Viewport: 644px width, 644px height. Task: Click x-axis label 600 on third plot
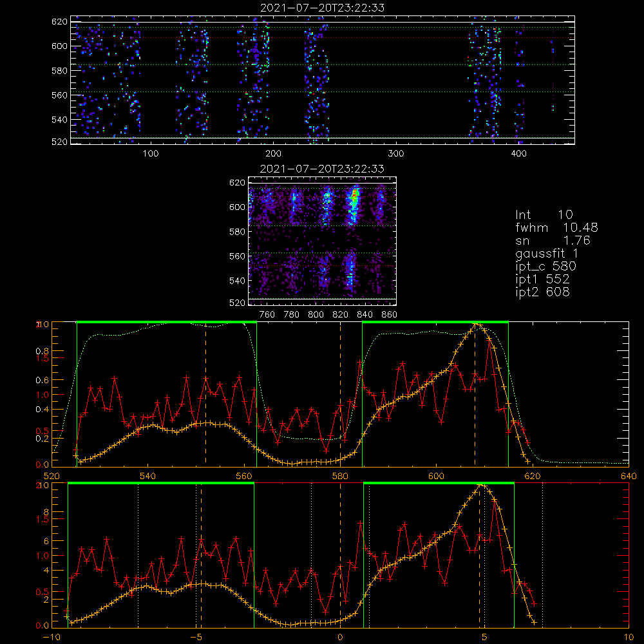point(436,477)
